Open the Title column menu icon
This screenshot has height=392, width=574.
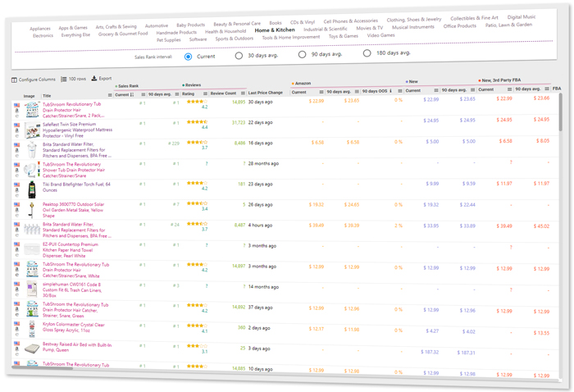pyautogui.click(x=110, y=95)
